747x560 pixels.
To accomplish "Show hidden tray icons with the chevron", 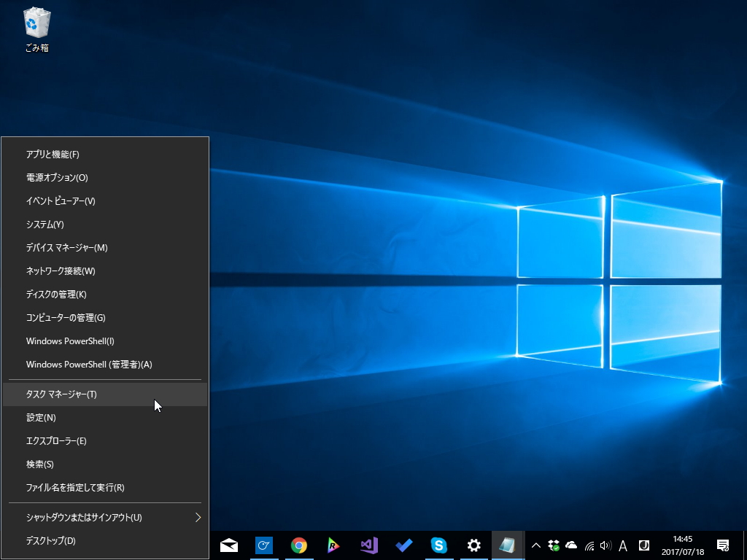I will (535, 545).
